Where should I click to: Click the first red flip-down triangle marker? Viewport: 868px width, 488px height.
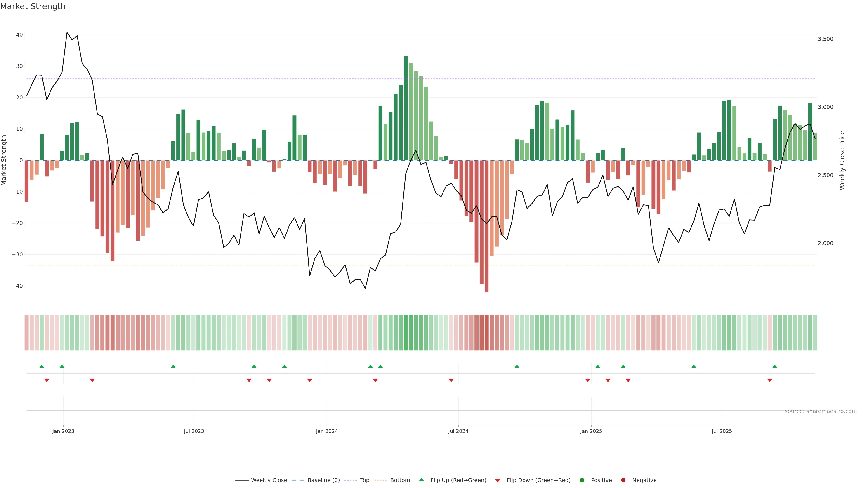pos(47,380)
